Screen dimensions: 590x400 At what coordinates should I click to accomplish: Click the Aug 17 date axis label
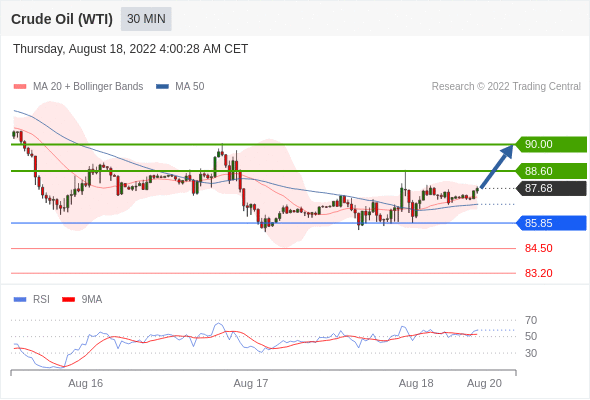click(251, 383)
